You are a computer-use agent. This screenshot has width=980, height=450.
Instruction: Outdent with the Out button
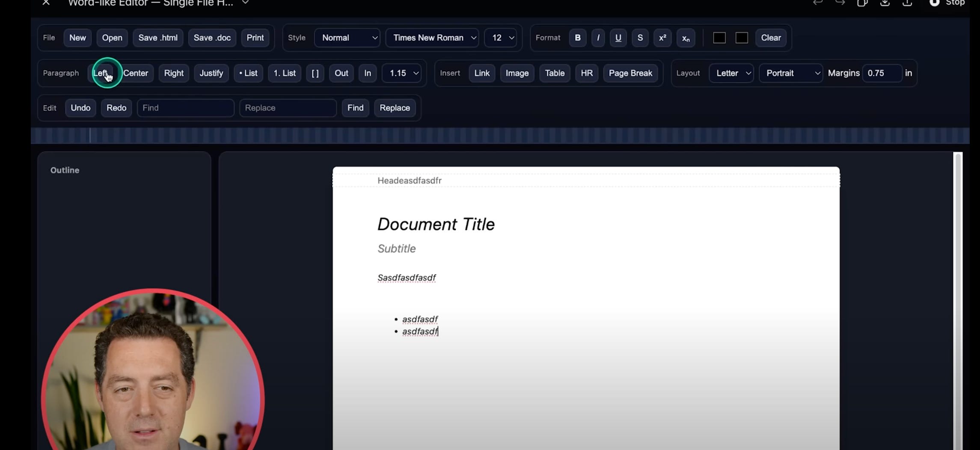coord(341,73)
